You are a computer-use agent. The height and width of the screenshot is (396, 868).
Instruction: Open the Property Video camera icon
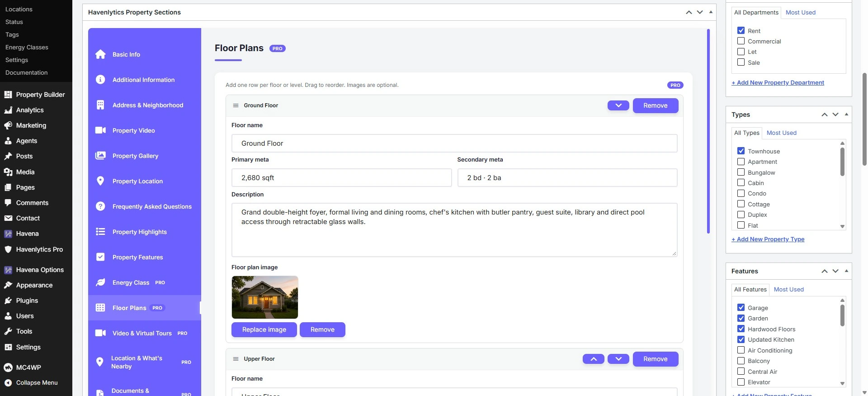tap(100, 130)
